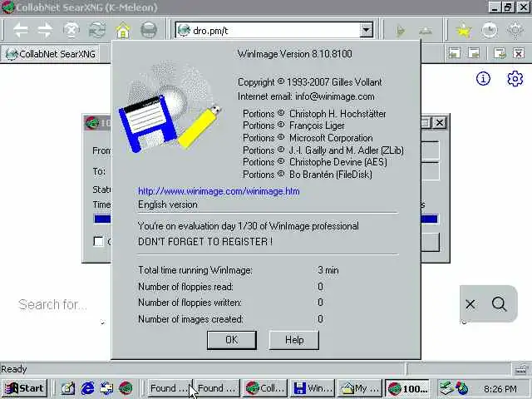Click the '3 min' running time value

[328, 270]
